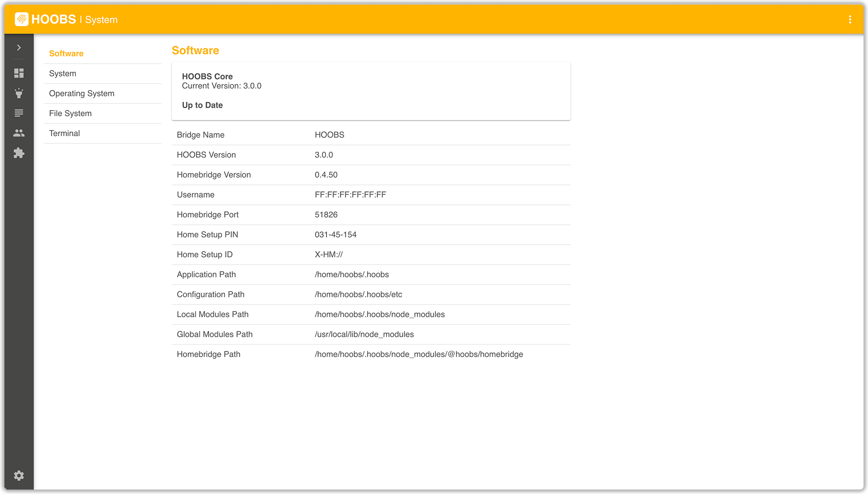The width and height of the screenshot is (868, 494).
Task: Click the HOOBS title text in the header
Action: 53,20
